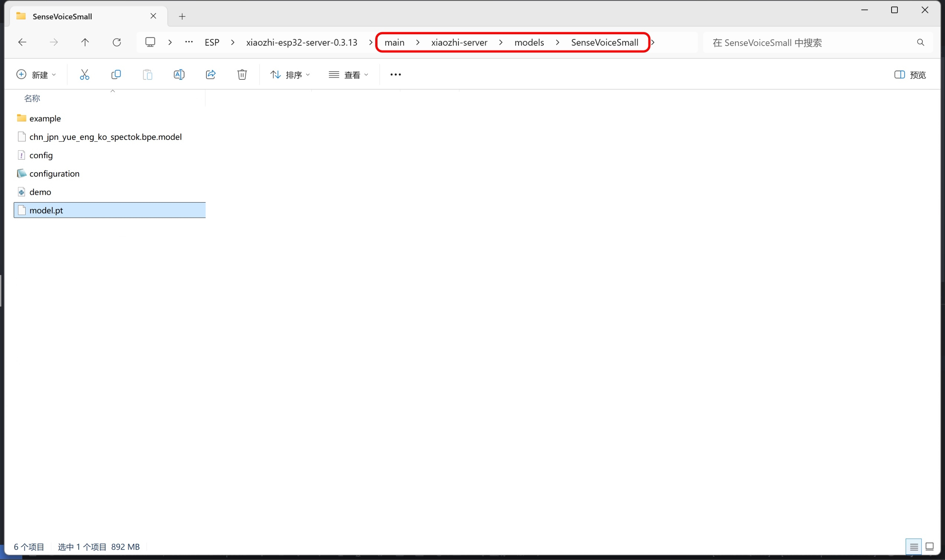
Task: Open the three-dot more options menu
Action: (x=396, y=75)
